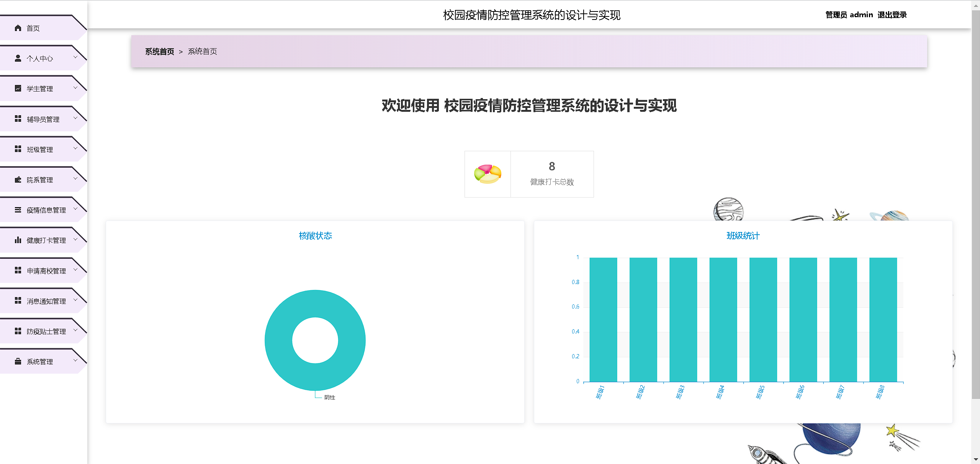Click the teal donut chart ring
Screen dimensions: 980x464
(x=279, y=341)
